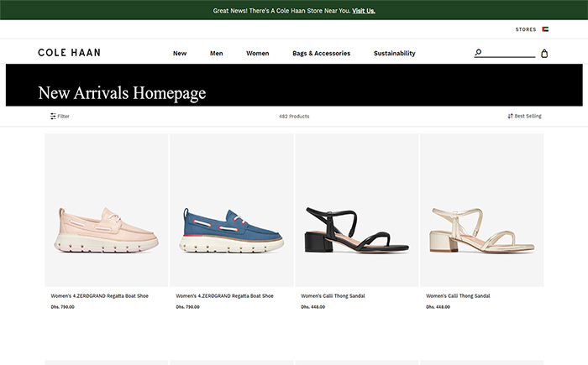588x365 pixels.
Task: Open the pink Regatta Boat Shoe image
Action: click(107, 211)
